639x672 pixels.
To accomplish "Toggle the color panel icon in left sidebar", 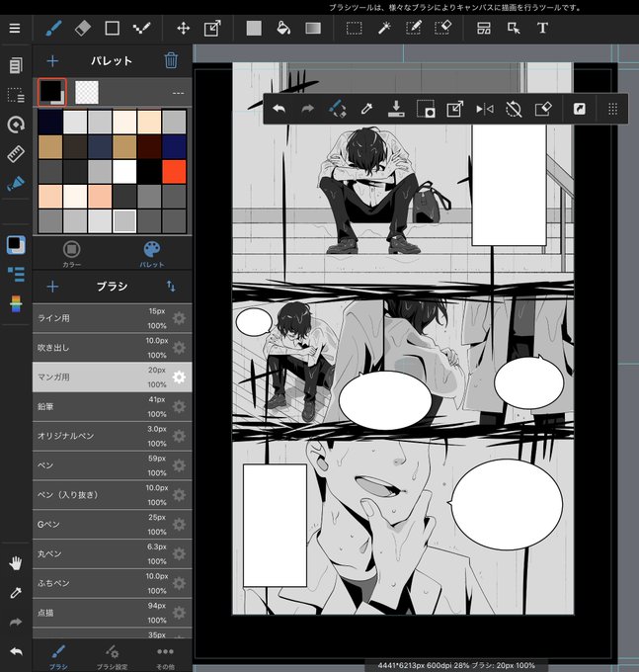I will click(16, 245).
